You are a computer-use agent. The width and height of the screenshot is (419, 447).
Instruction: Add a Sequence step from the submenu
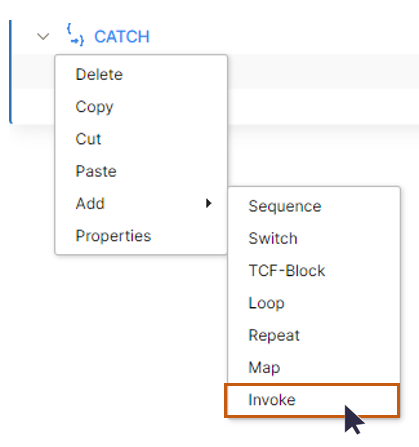314,206
